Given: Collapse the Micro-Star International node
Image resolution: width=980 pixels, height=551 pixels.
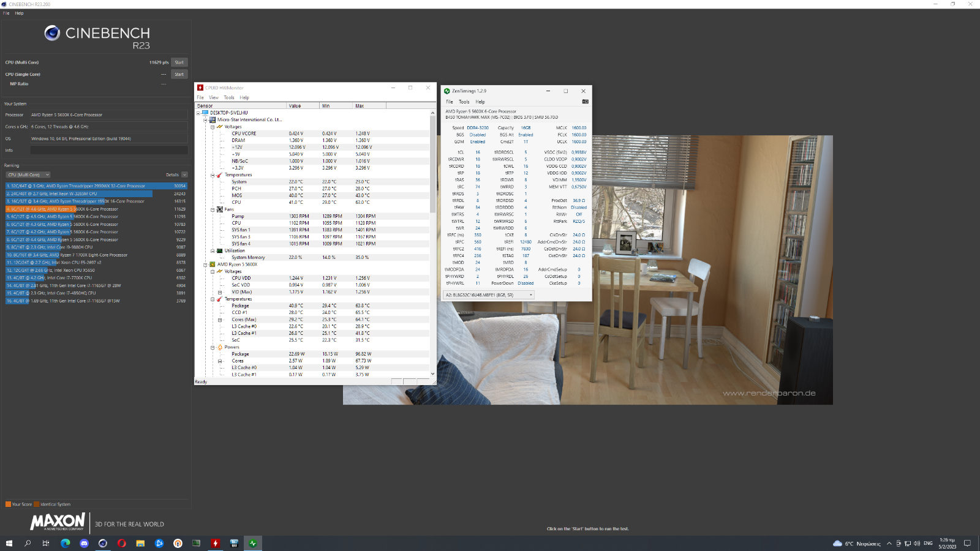Looking at the screenshot, I should click(x=205, y=120).
